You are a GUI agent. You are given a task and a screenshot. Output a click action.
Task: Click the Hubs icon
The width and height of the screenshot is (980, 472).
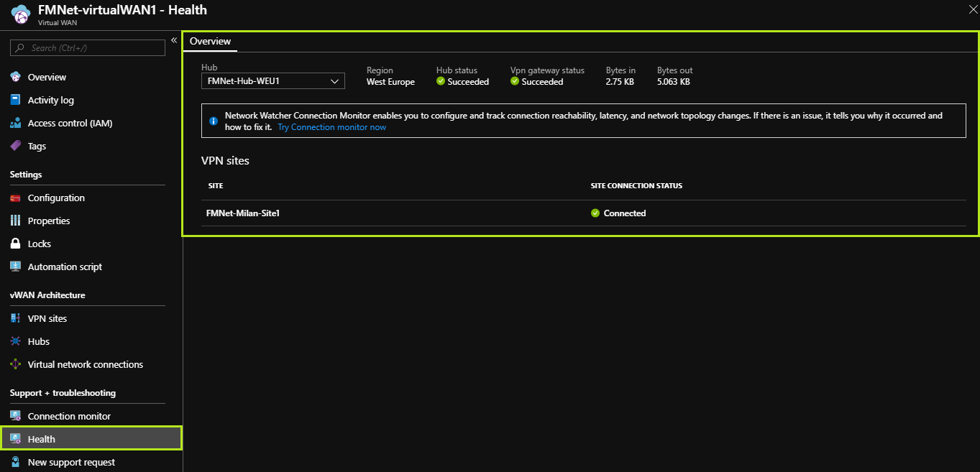tap(16, 341)
